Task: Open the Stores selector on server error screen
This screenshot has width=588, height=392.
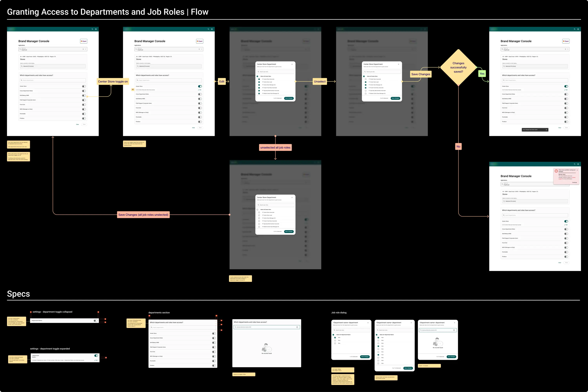Action: pyautogui.click(x=535, y=201)
